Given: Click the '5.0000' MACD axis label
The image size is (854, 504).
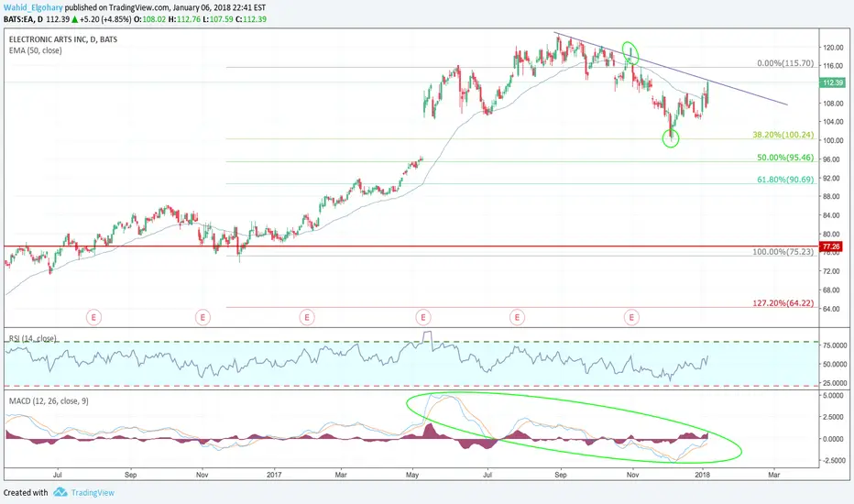Looking at the screenshot, I should [x=833, y=396].
